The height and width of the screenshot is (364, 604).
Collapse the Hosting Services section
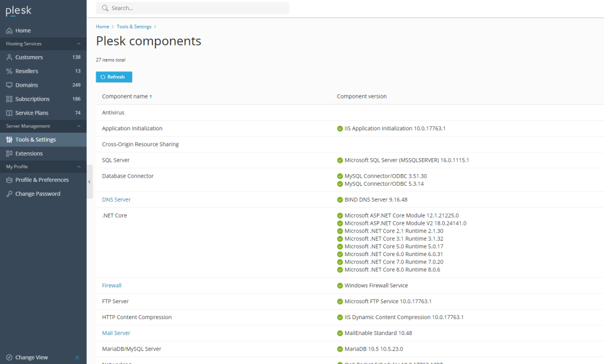click(78, 44)
